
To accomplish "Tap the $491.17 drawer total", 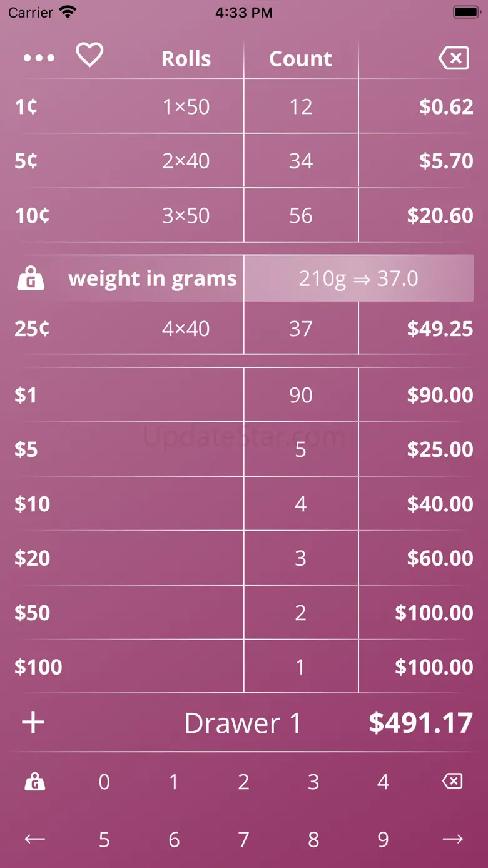I will click(420, 723).
